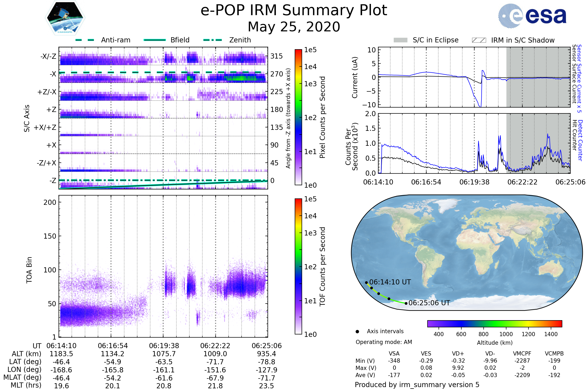Click the Produced by irm_summary version text

417,385
